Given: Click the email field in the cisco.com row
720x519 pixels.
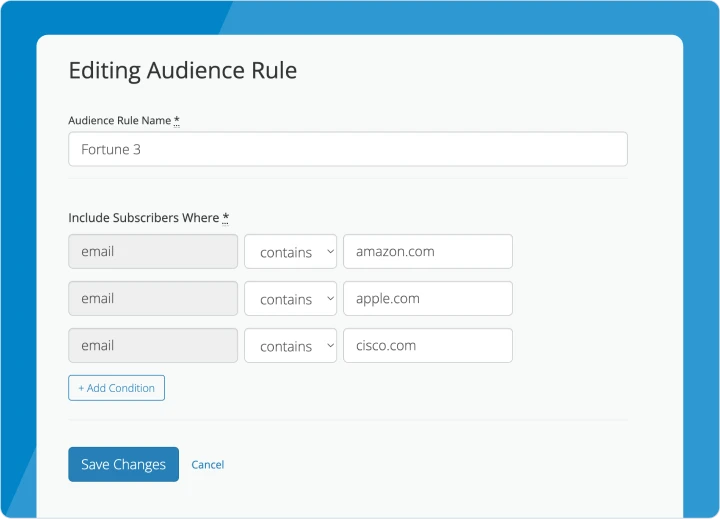Looking at the screenshot, I should point(153,346).
